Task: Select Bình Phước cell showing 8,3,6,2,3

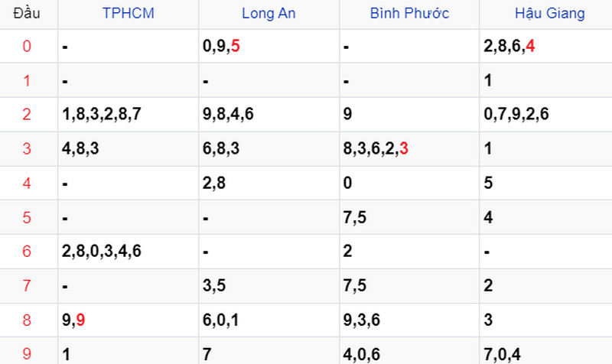Action: (409, 148)
